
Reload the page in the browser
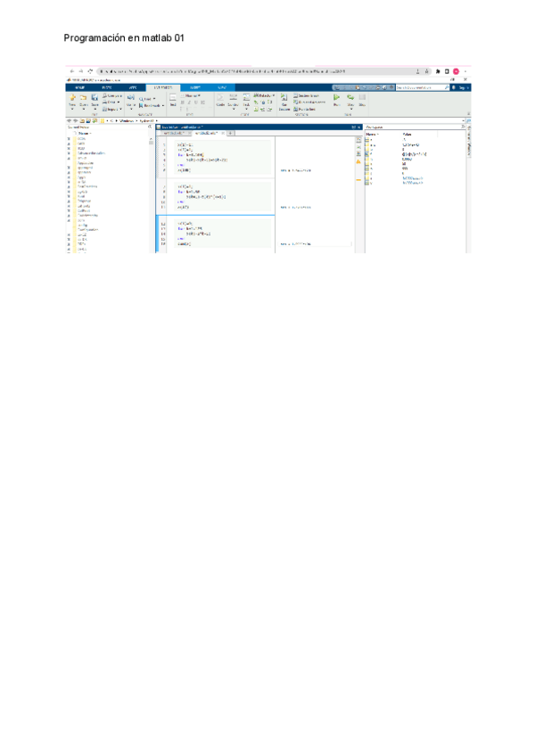pyautogui.click(x=90, y=71)
